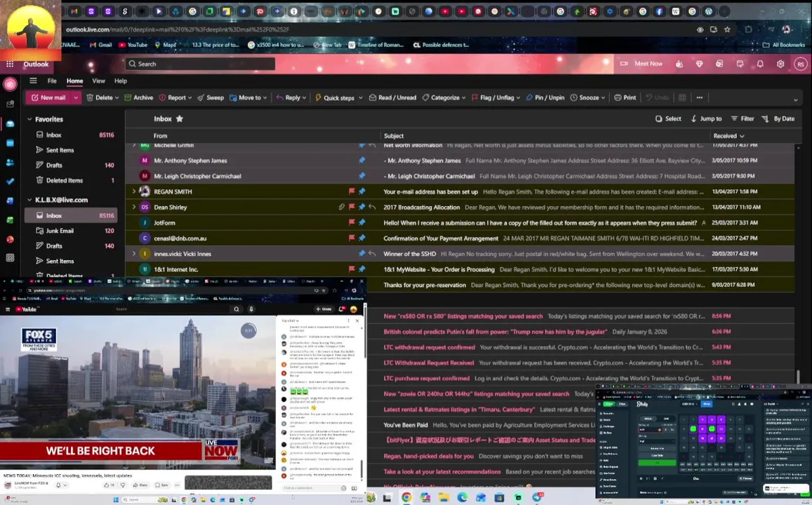812x505 pixels.
Task: Toggle the hamburger navigation pane button
Action: tap(33, 81)
